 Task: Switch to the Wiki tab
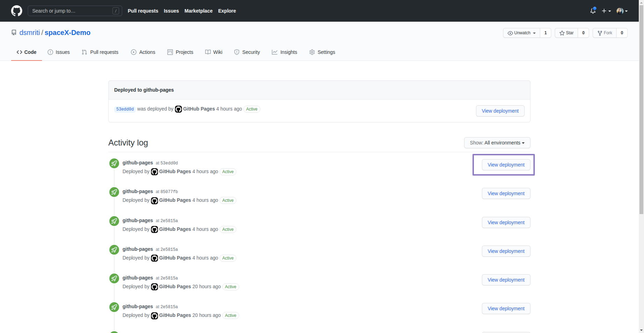coord(214,52)
